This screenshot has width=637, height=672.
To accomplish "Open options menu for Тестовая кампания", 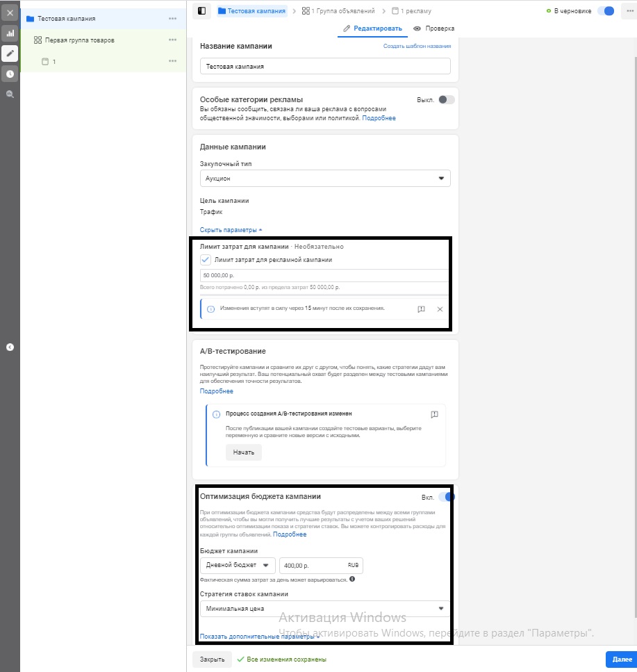I will [x=173, y=19].
